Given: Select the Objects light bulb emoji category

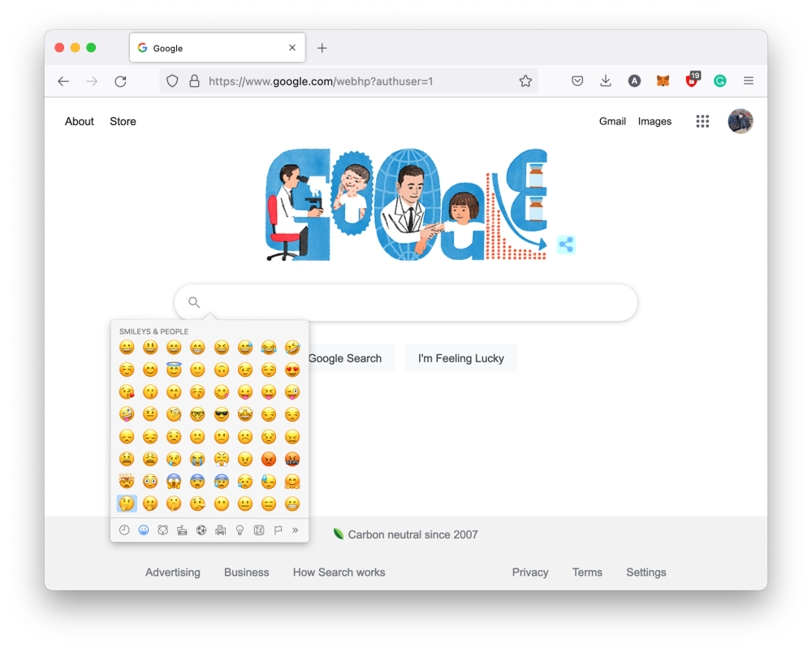Looking at the screenshot, I should pyautogui.click(x=240, y=530).
